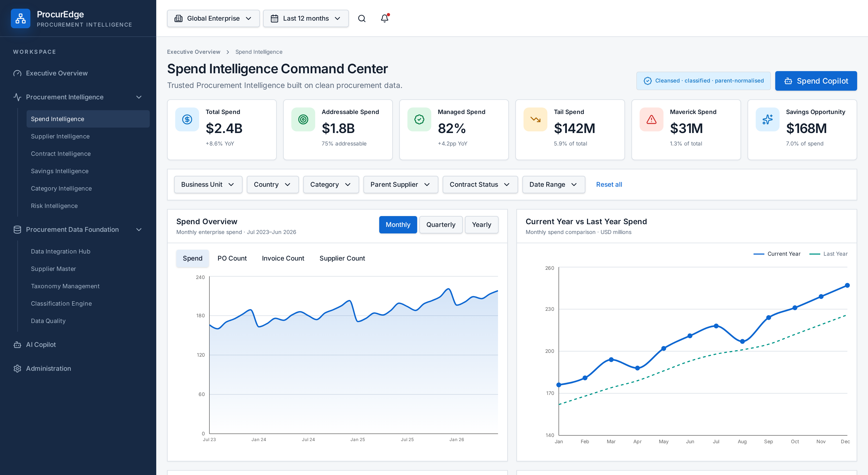Select the Spend metric tab
Image resolution: width=868 pixels, height=475 pixels.
point(192,258)
